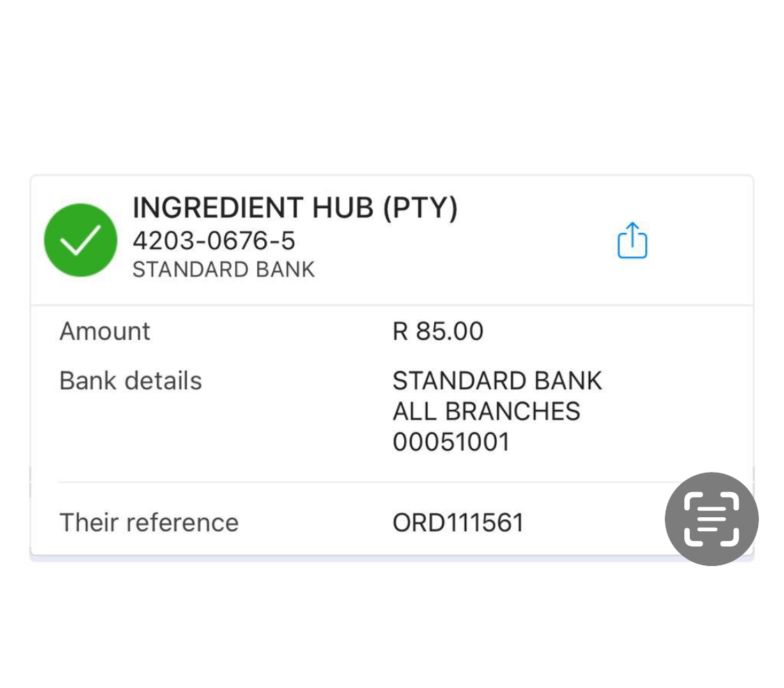Select the reference ORD111561
Screen dimensions: 784x688
[x=458, y=523]
